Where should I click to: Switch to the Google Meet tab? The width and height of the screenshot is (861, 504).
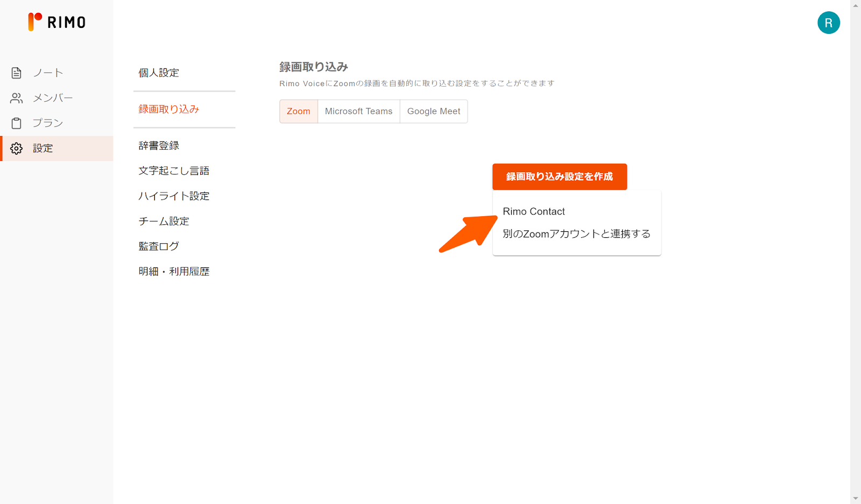pyautogui.click(x=434, y=111)
